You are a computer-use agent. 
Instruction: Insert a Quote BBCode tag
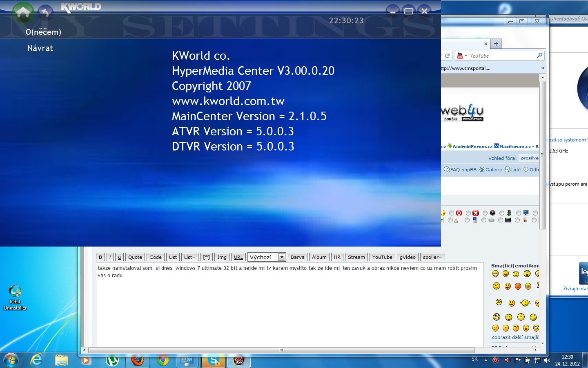(135, 257)
